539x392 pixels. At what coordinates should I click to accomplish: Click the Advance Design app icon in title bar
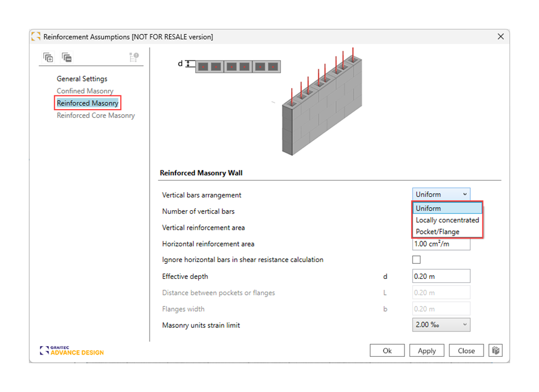pos(36,36)
